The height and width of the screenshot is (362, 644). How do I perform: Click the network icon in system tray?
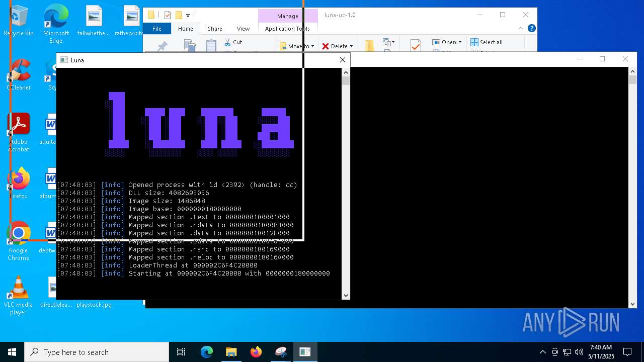567,352
